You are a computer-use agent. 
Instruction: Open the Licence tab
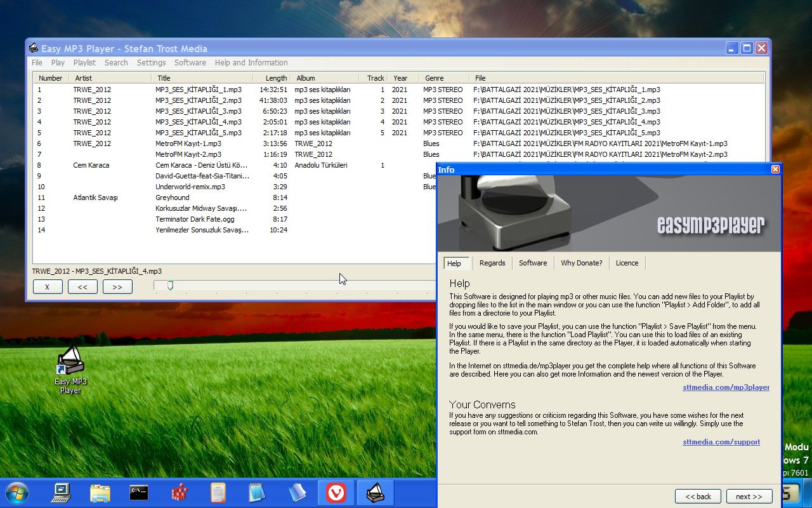627,263
